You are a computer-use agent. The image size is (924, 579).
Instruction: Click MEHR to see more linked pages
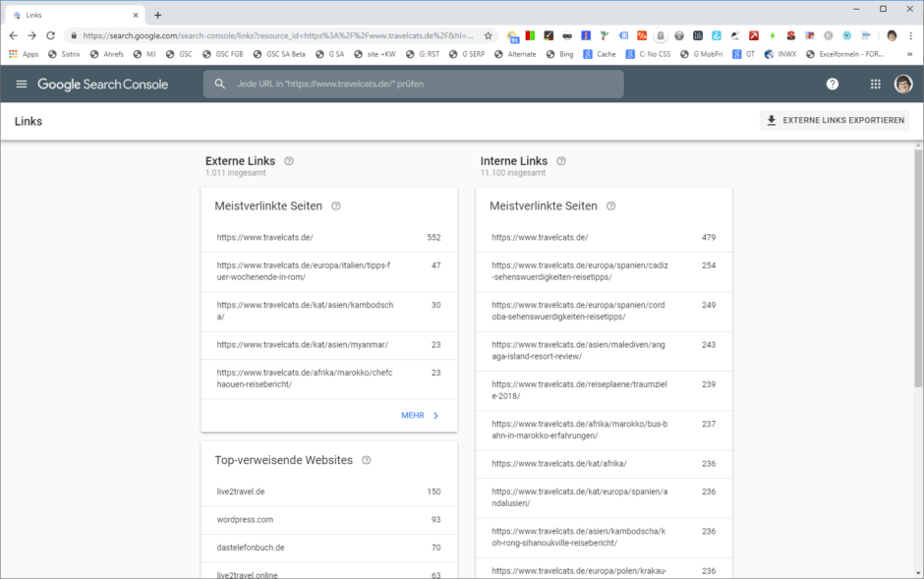pyautogui.click(x=420, y=415)
